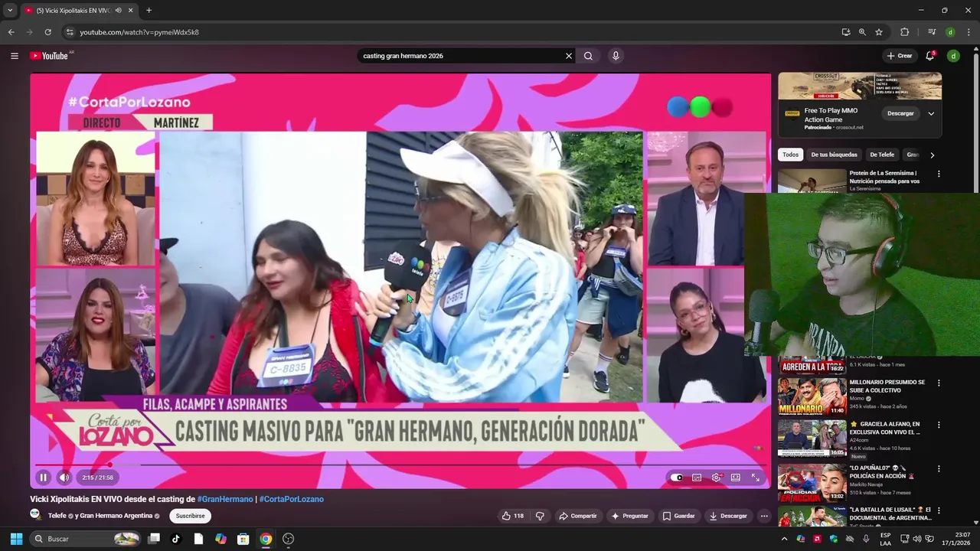
Task: Toggle the autoplay switch in the player
Action: [x=677, y=478]
